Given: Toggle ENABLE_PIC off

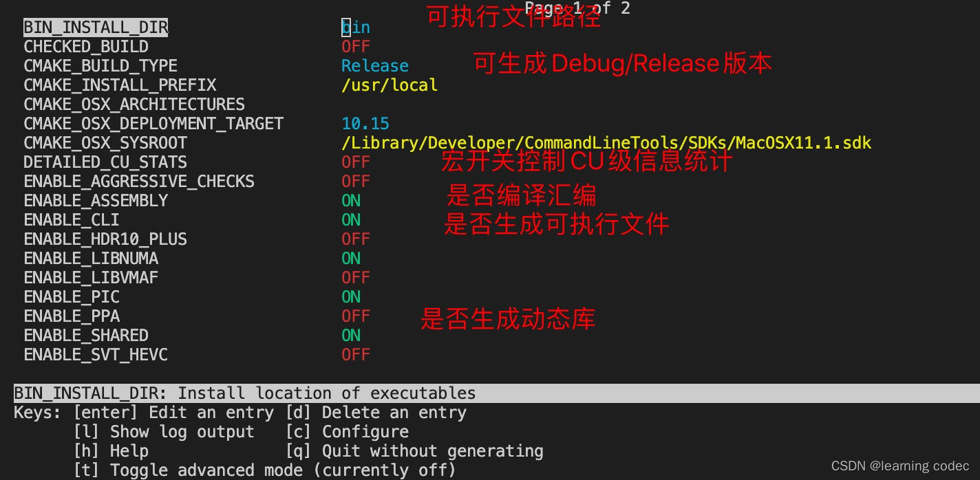Looking at the screenshot, I should click(350, 296).
